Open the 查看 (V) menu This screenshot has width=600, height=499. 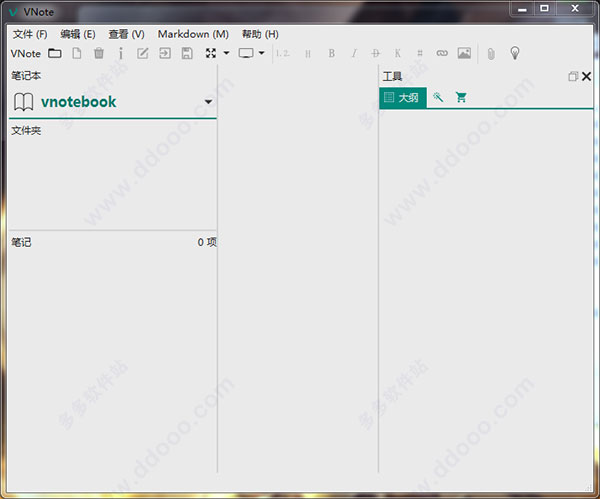pos(127,34)
